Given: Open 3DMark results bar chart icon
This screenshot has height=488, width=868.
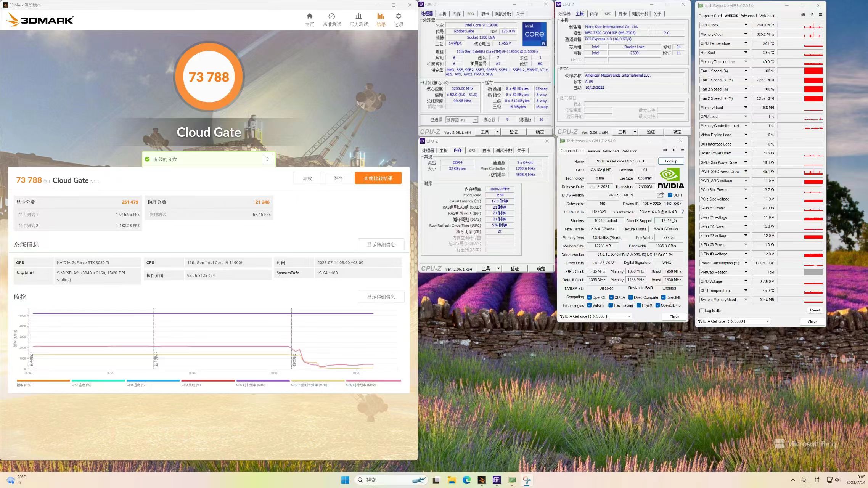Looking at the screenshot, I should coord(381,16).
